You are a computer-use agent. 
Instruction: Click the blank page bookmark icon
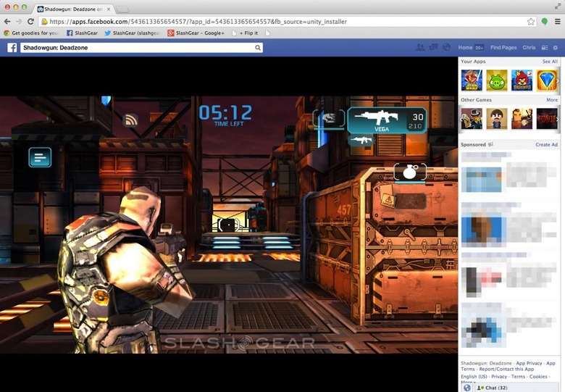pos(267,33)
